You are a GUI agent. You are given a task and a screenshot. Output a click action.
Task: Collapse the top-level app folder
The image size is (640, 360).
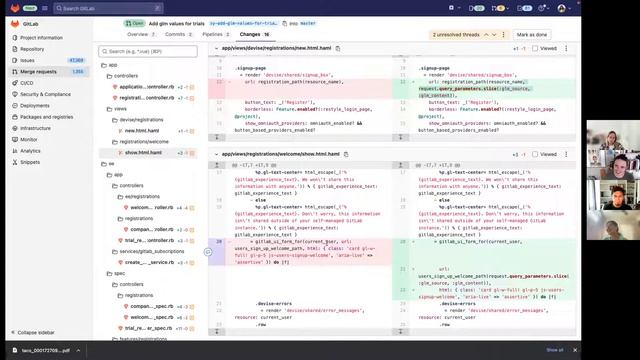[109, 65]
